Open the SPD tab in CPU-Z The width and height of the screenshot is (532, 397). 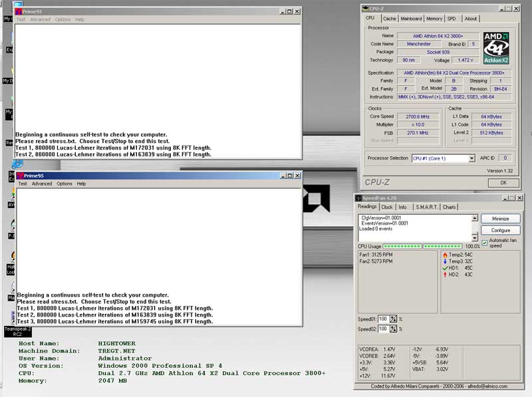pos(452,19)
